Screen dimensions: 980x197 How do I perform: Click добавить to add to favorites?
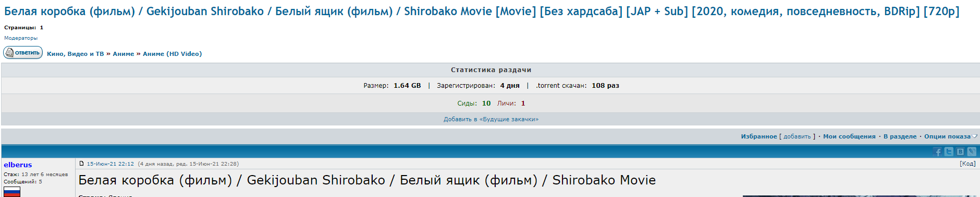point(797,136)
